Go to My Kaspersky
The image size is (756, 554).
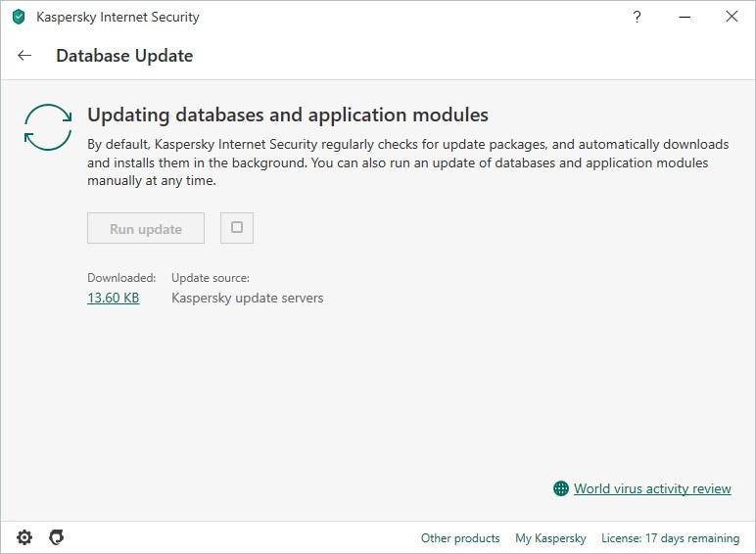pyautogui.click(x=550, y=538)
